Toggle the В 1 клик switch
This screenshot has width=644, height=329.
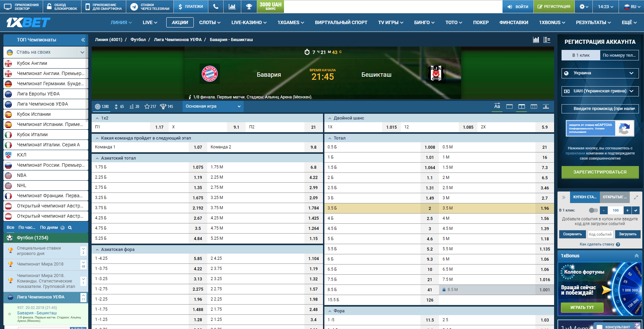pos(593,210)
